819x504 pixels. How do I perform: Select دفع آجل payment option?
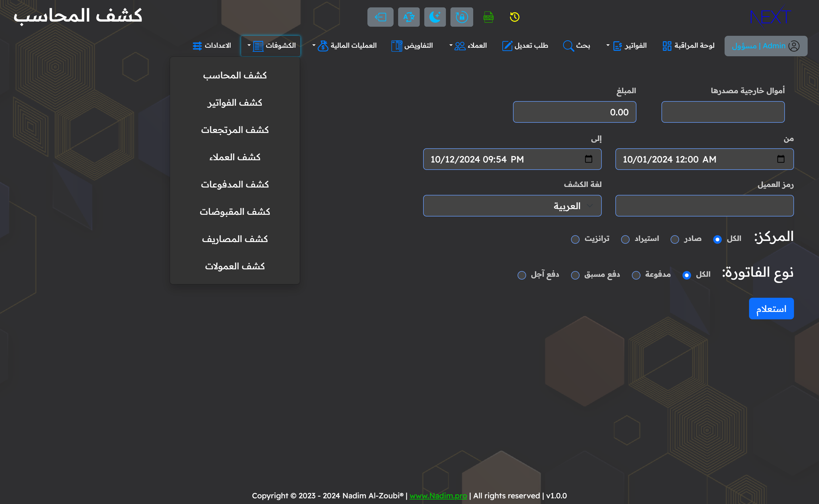[x=522, y=275]
